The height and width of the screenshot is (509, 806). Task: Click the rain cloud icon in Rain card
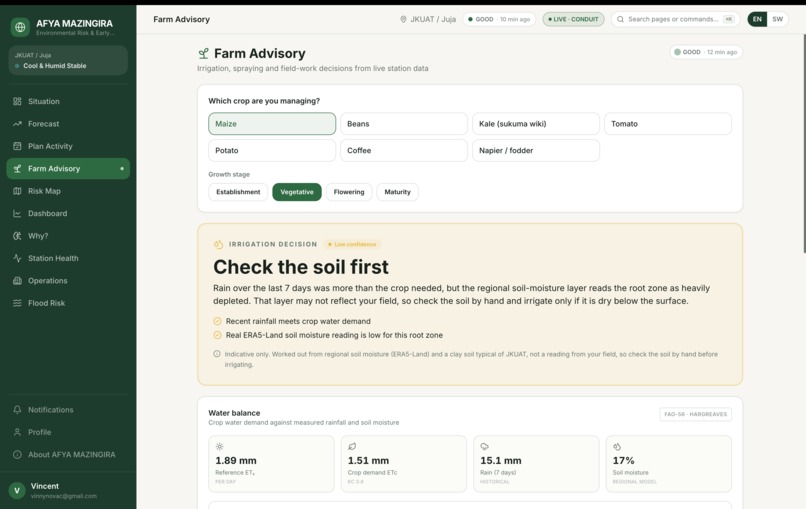pos(484,446)
